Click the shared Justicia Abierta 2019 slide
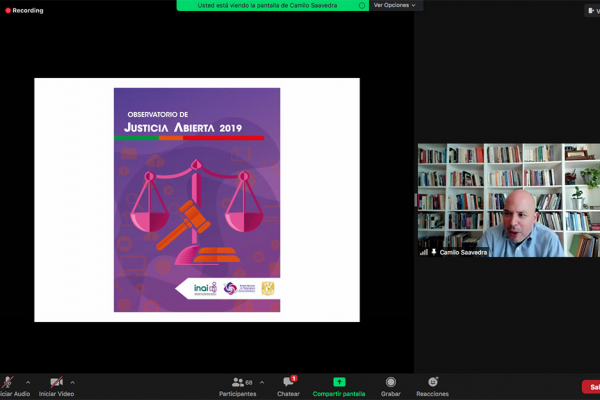Screen dimensions: 600x400 (x=197, y=200)
